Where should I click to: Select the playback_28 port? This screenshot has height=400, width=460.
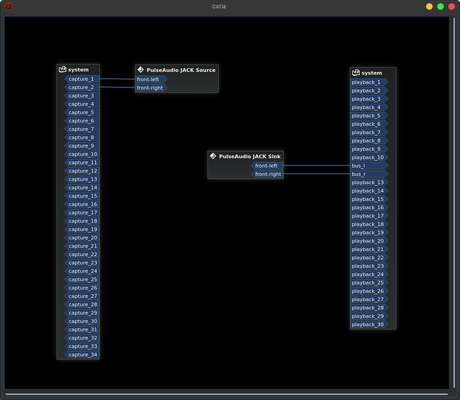click(x=369, y=308)
